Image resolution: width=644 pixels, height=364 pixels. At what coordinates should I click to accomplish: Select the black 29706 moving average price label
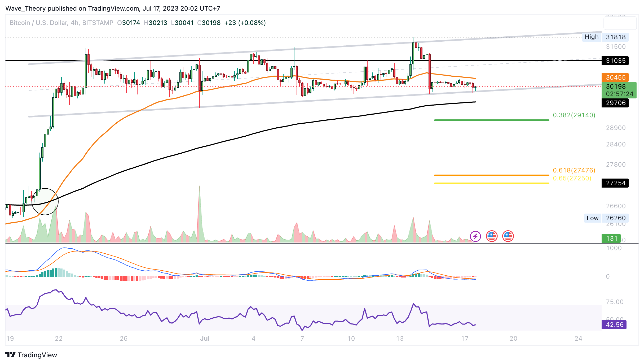tap(615, 103)
